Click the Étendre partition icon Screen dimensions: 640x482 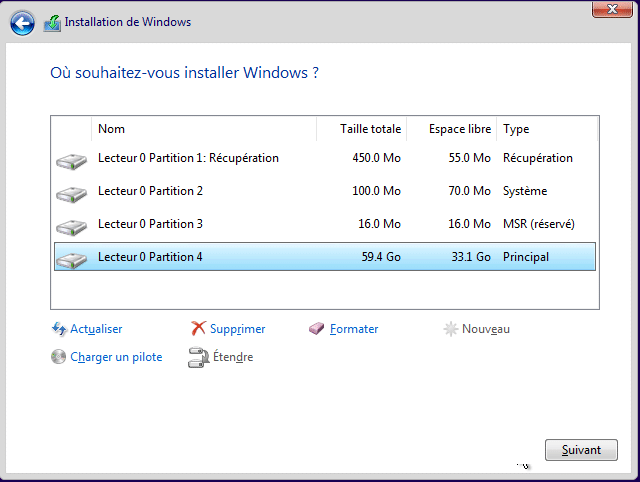pos(198,358)
